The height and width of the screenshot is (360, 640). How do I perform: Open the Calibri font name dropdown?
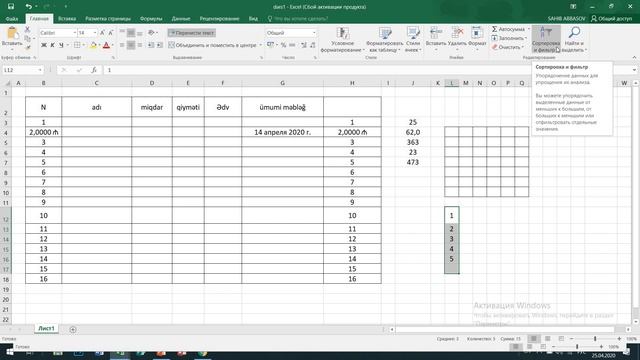click(74, 33)
